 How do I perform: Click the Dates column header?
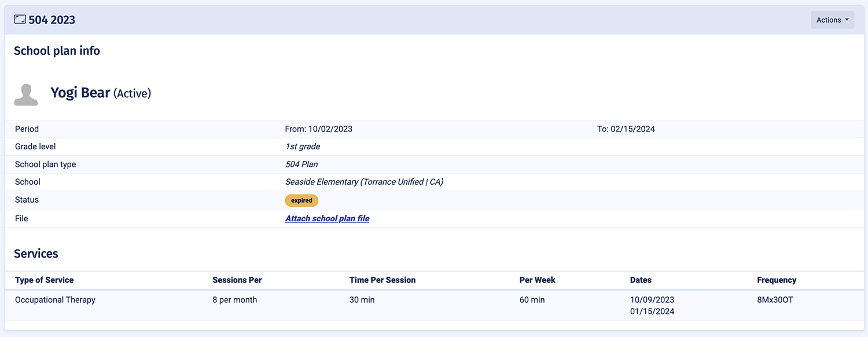(641, 280)
